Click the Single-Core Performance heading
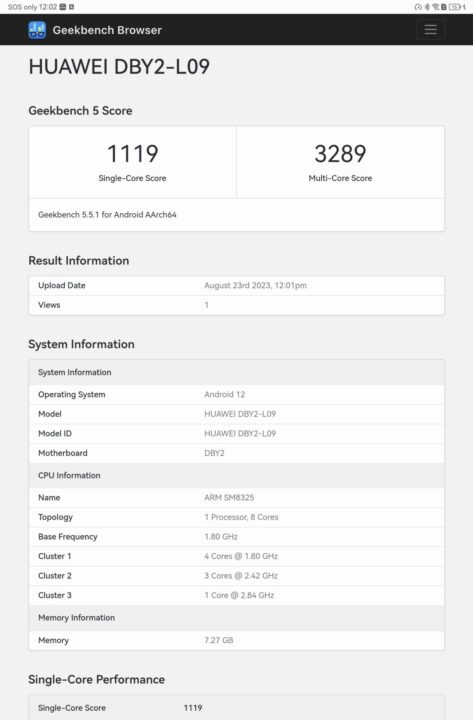Image resolution: width=473 pixels, height=720 pixels. point(96,680)
